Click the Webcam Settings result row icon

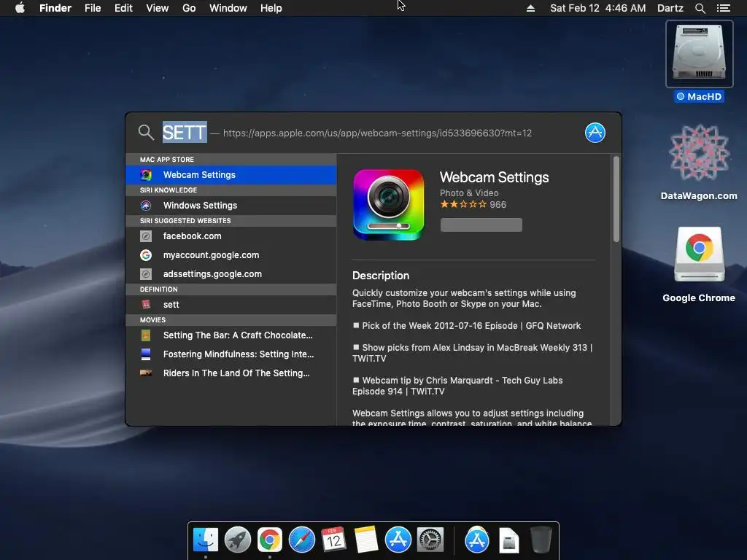click(146, 175)
